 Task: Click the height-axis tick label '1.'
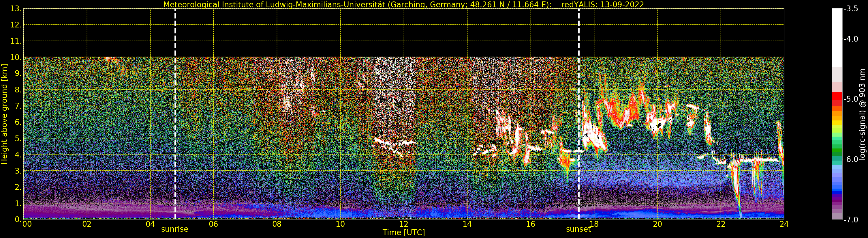point(18,204)
